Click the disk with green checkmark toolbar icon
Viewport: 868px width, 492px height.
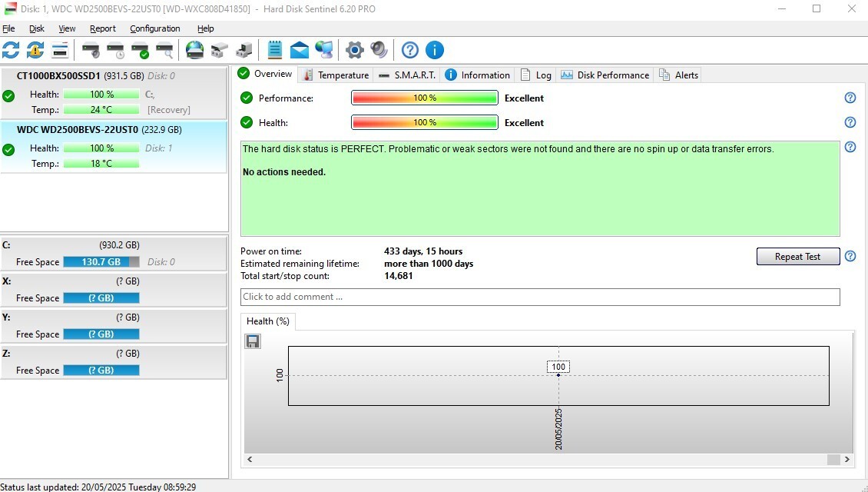140,51
